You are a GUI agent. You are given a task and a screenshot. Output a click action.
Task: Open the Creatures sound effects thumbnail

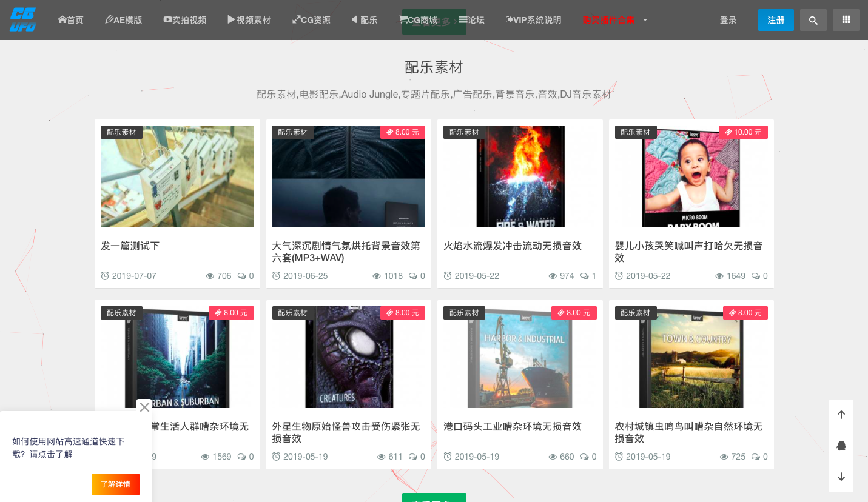pyautogui.click(x=348, y=357)
